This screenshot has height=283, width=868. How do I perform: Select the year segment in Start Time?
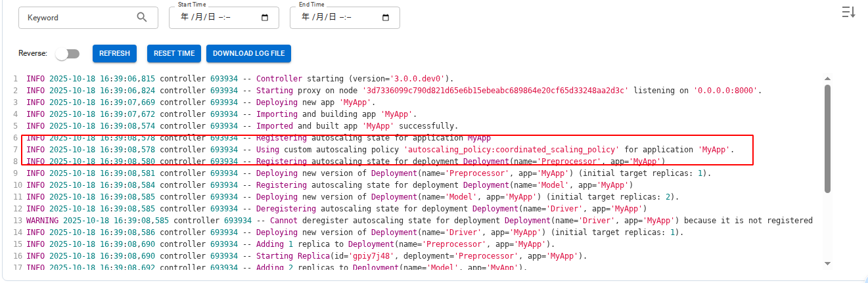click(184, 18)
